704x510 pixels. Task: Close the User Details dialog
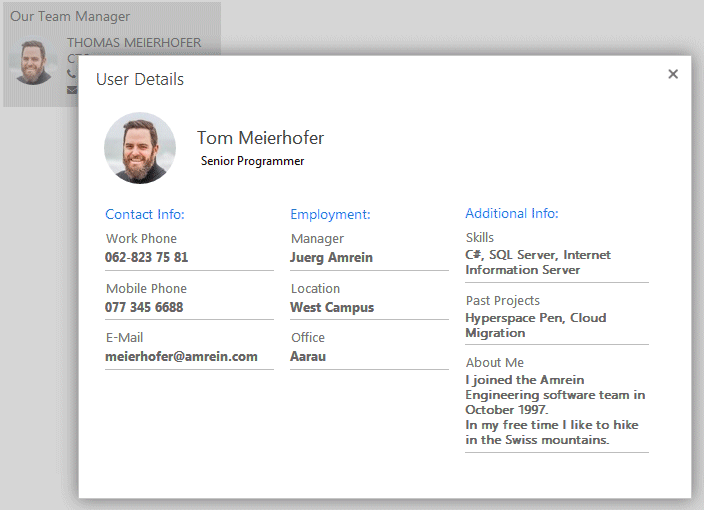click(x=673, y=74)
